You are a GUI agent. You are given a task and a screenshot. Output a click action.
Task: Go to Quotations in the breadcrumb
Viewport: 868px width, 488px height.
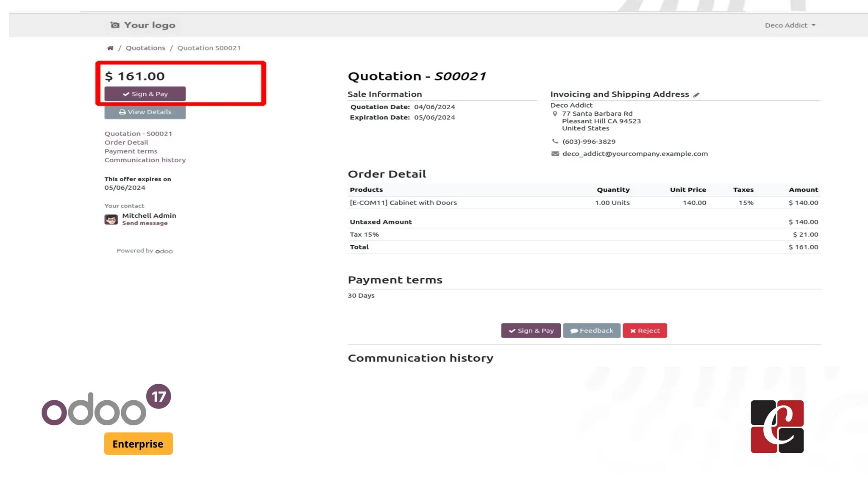pyautogui.click(x=145, y=48)
